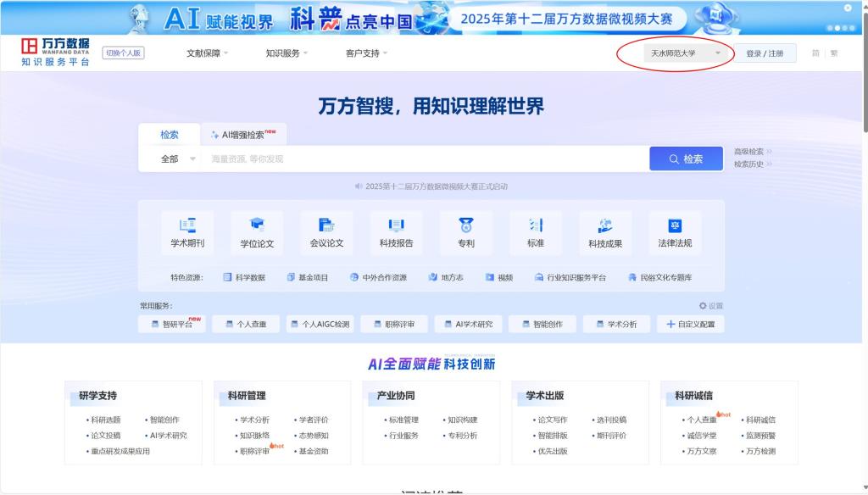Launch AI学术研究 from 常用服务 bar
The image size is (868, 495).
click(x=468, y=324)
